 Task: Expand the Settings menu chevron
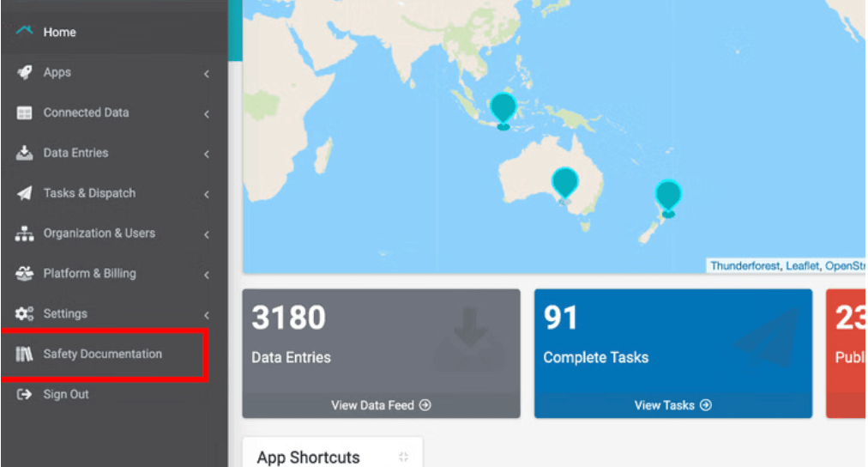pyautogui.click(x=207, y=315)
